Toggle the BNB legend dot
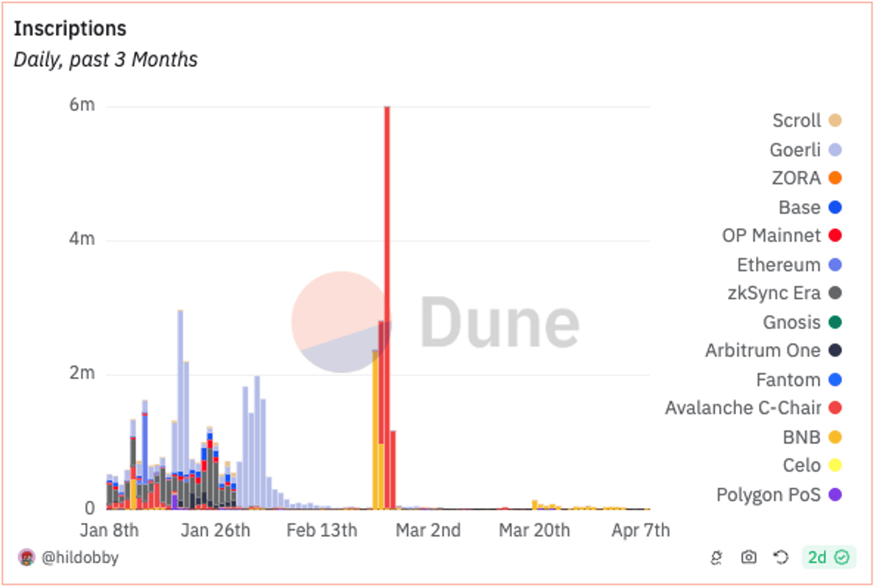Screen dimensions: 877x588 [x=835, y=438]
